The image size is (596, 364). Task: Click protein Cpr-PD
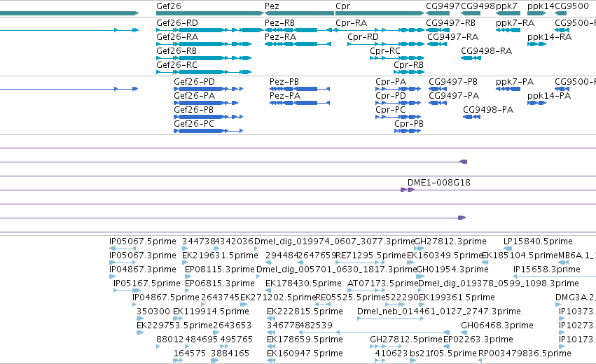[391, 96]
